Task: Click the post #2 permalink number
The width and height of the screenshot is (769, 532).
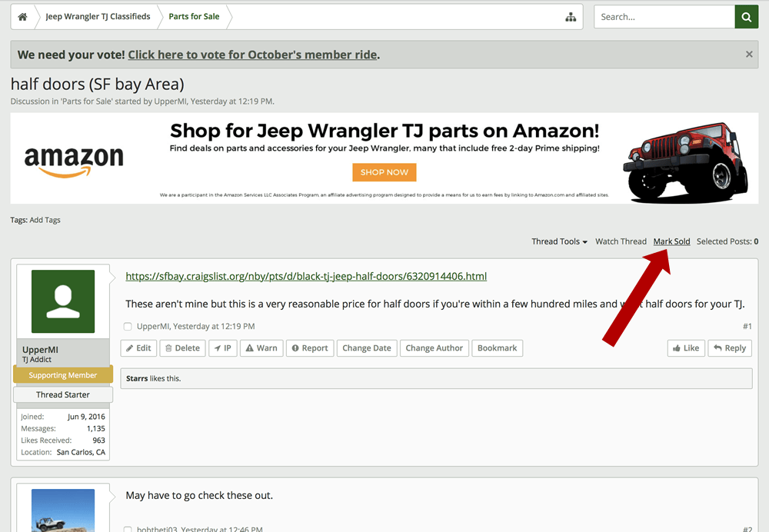Action: pos(747,530)
